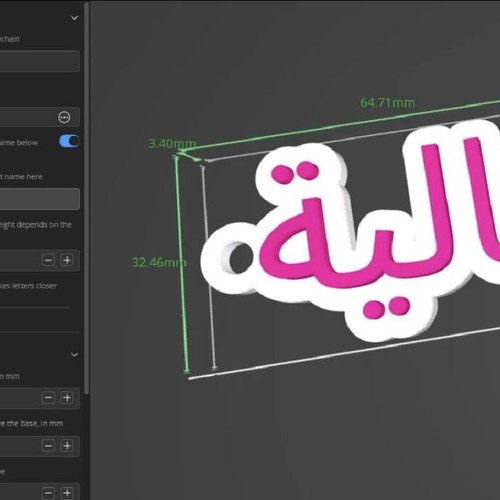The height and width of the screenshot is (500, 500).
Task: Click the plus button in the bottommost stepper
Action: pos(67,493)
